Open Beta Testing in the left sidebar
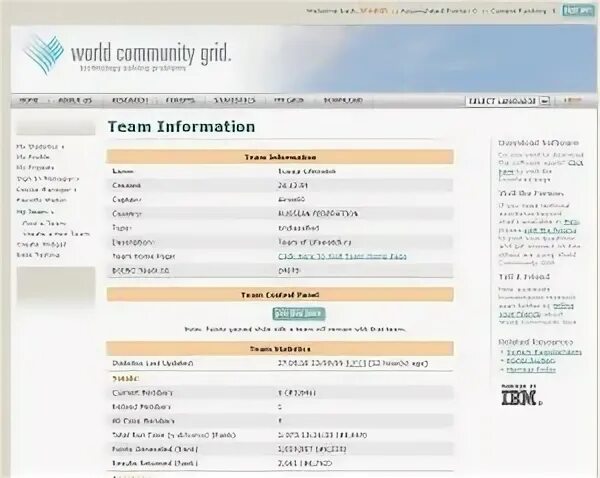The height and width of the screenshot is (478, 600). click(38, 255)
